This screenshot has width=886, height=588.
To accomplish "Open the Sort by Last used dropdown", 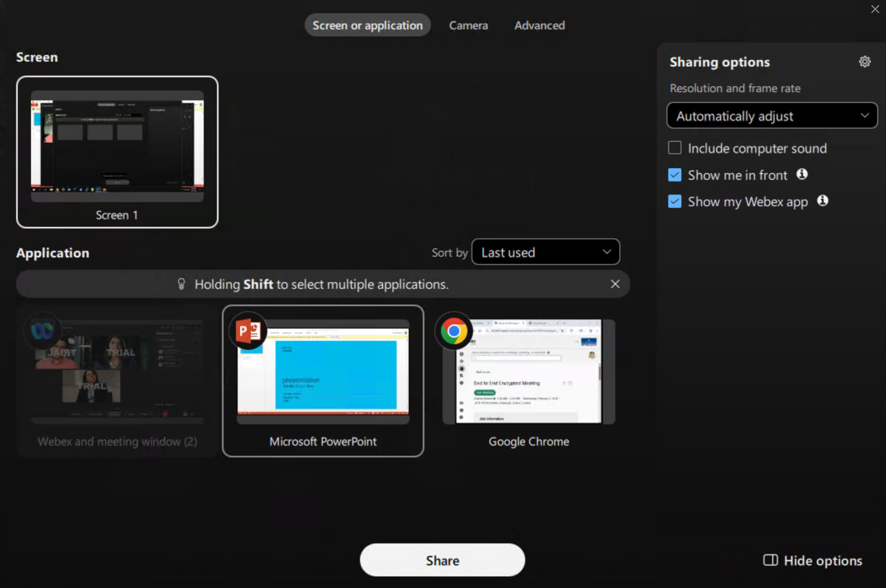I will click(x=545, y=252).
